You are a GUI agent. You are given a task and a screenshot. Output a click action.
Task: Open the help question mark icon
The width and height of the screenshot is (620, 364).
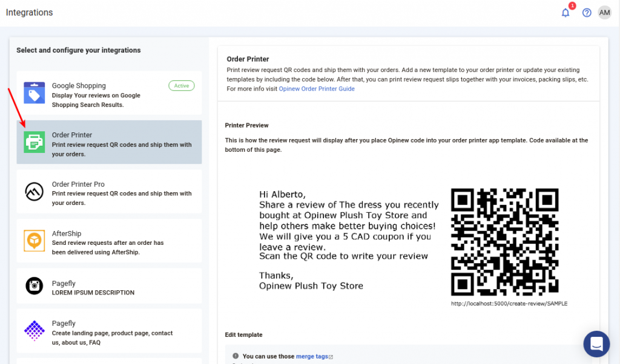click(587, 13)
